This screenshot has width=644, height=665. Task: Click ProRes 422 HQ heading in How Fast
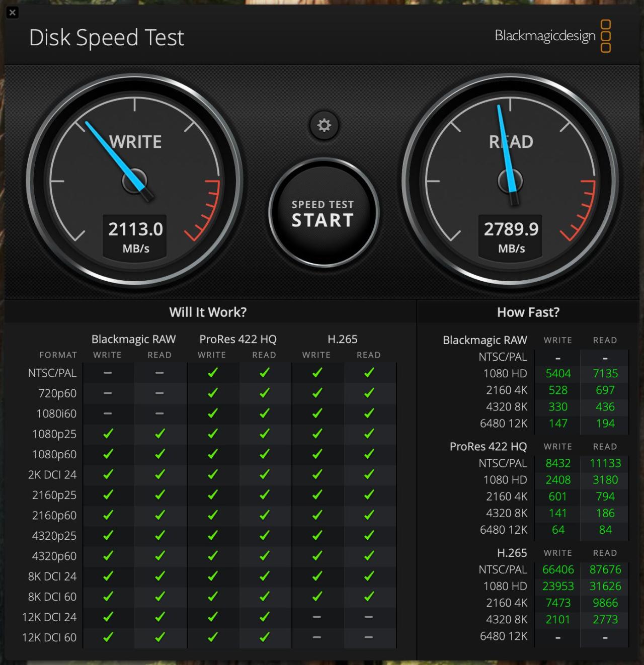click(488, 447)
